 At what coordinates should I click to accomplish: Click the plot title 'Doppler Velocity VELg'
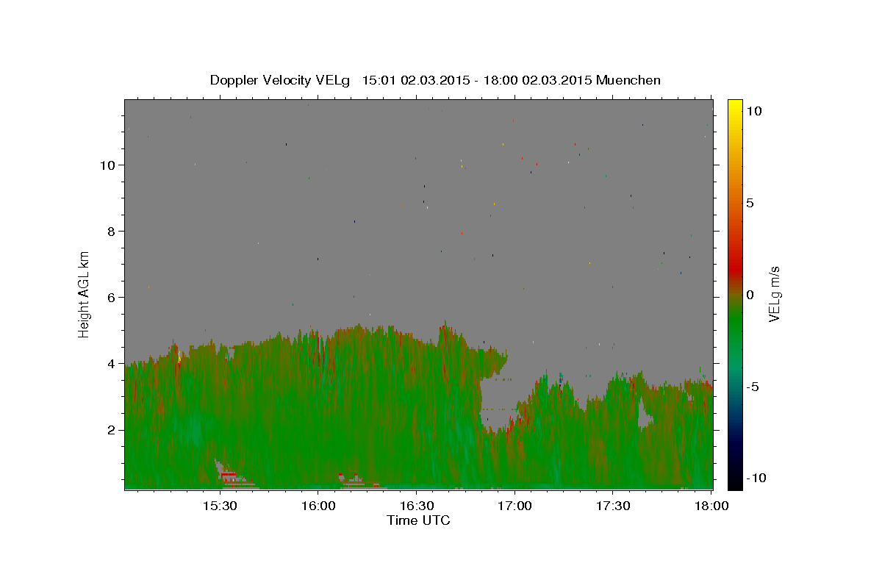282,80
